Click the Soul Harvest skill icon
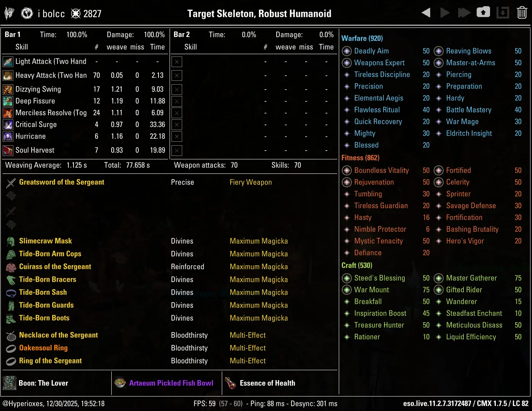The height and width of the screenshot is (411, 532). 8,151
